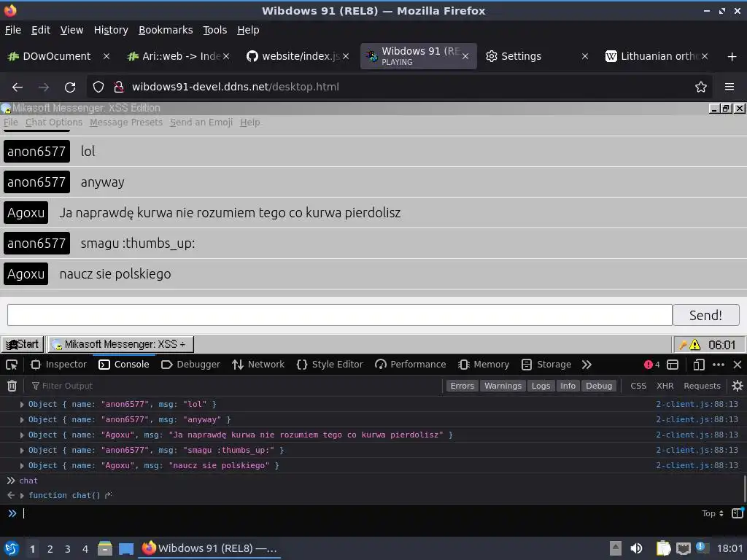Switch to virtual desktop 2
This screenshot has height=560, width=747.
pyautogui.click(x=50, y=548)
